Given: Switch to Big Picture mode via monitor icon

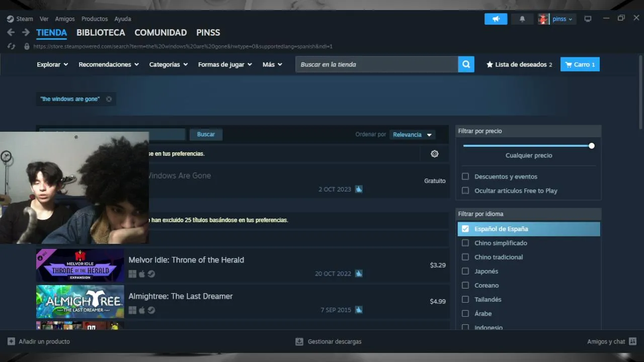Looking at the screenshot, I should (x=588, y=19).
